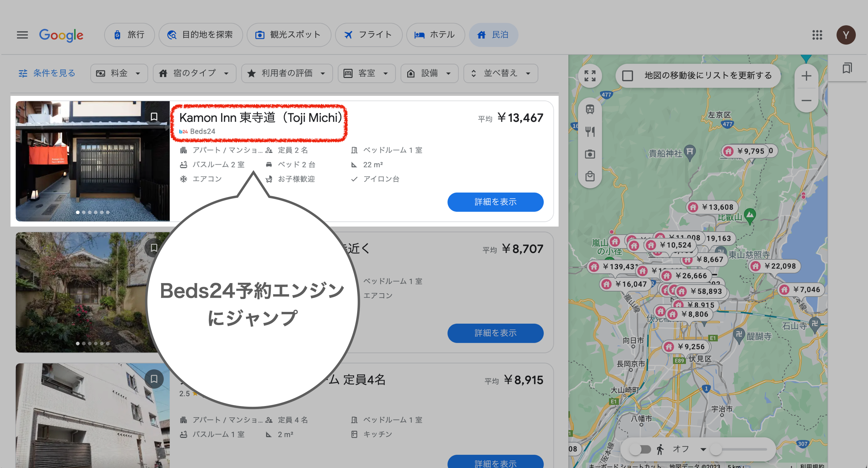Open 条件を見る filters link
Image resolution: width=868 pixels, height=468 pixels.
(x=47, y=73)
